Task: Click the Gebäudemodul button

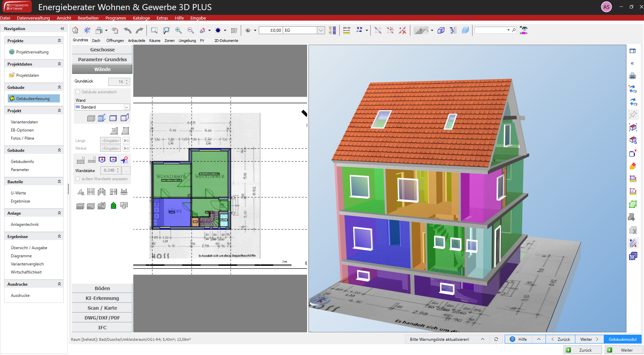Action: click(x=622, y=339)
